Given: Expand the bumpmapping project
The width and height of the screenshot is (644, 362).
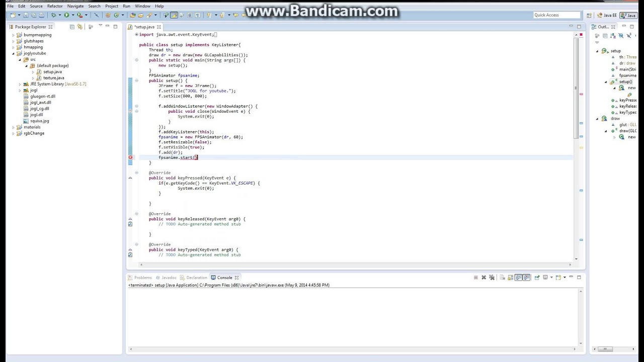Looking at the screenshot, I should point(14,35).
